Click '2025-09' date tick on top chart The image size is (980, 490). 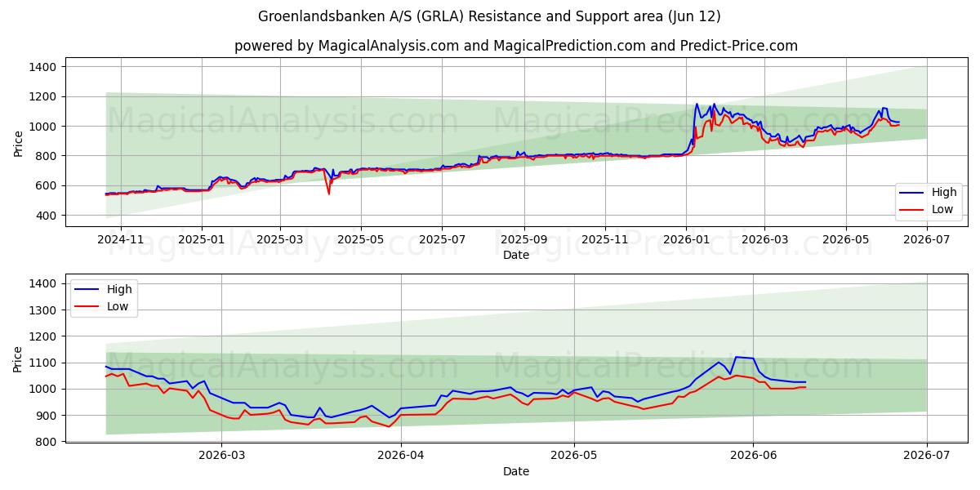pos(523,241)
